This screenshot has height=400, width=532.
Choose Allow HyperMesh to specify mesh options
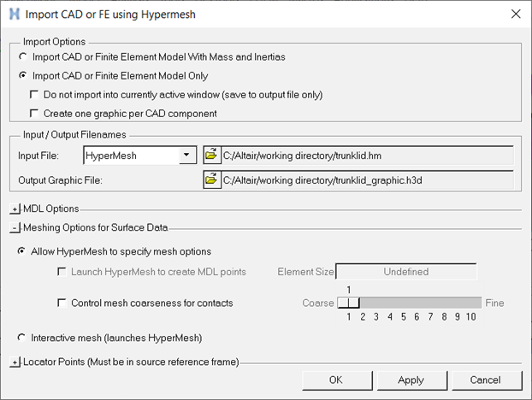[23, 251]
